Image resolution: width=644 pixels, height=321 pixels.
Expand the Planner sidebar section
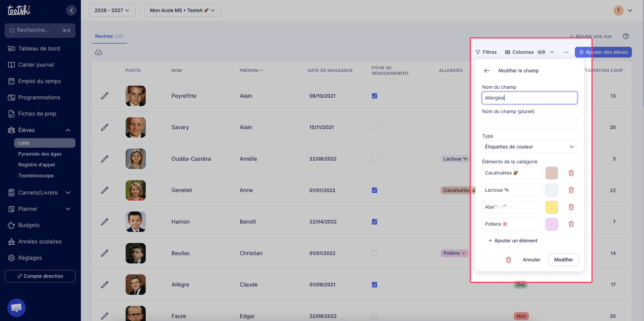[68, 209]
